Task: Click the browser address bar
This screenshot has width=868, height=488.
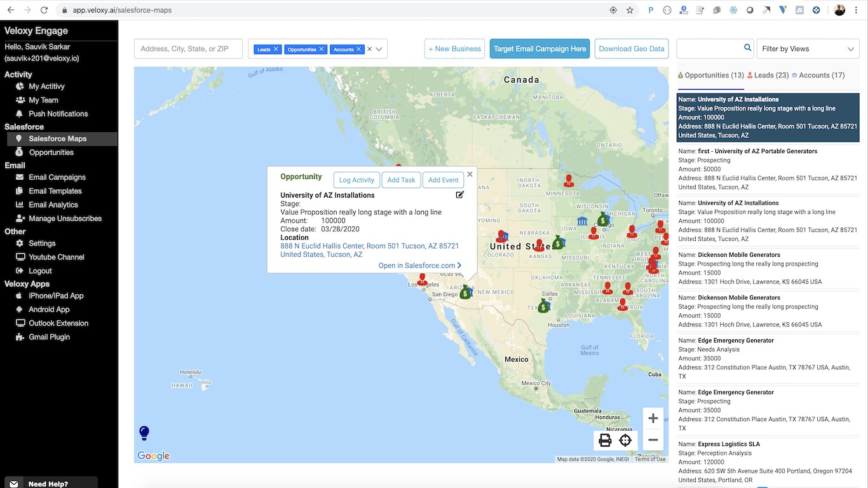Action: tap(330, 10)
